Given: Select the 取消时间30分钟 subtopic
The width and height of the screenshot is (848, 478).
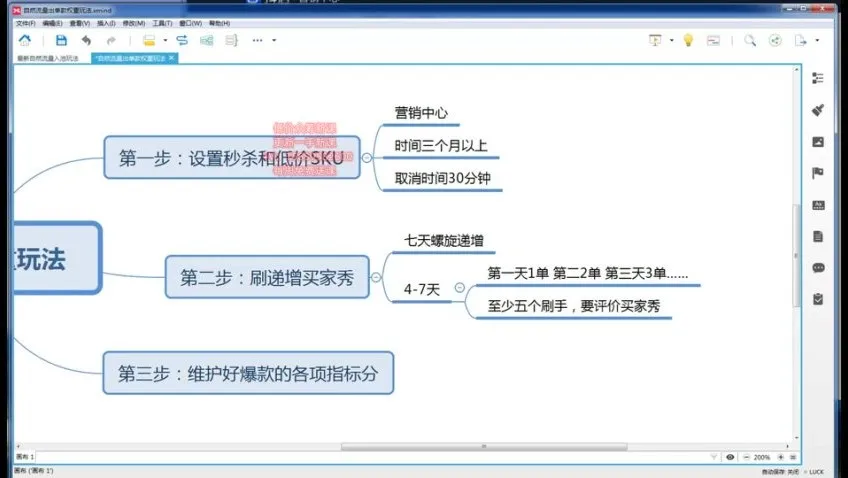Looking at the screenshot, I should point(442,178).
